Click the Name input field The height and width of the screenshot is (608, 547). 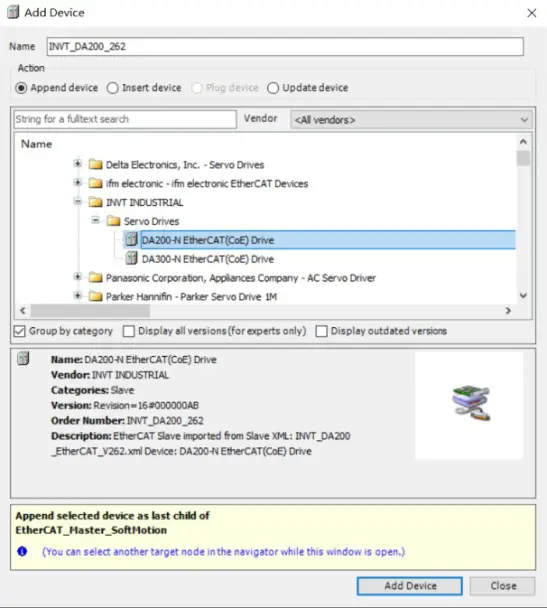tap(285, 47)
